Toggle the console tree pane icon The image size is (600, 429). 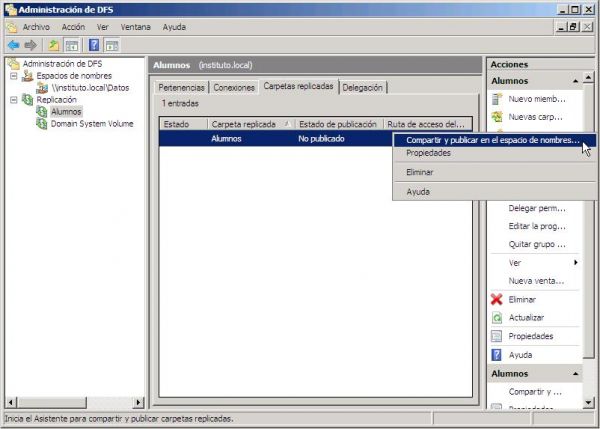pos(72,45)
